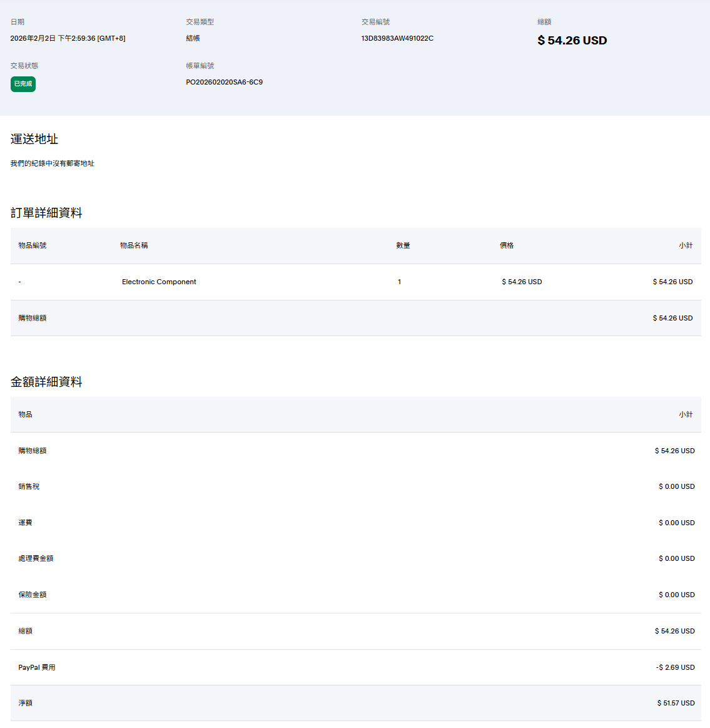Click the 銷售稅 row label
The image size is (710, 728).
(x=29, y=486)
